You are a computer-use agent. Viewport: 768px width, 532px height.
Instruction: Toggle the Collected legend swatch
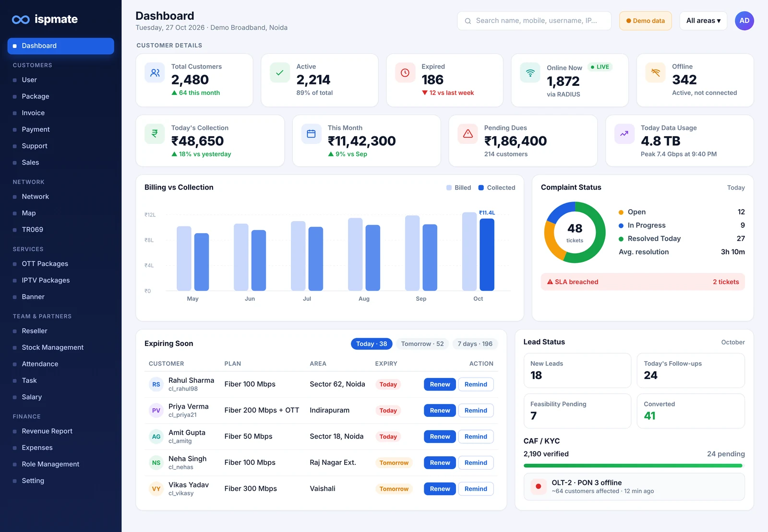click(481, 188)
